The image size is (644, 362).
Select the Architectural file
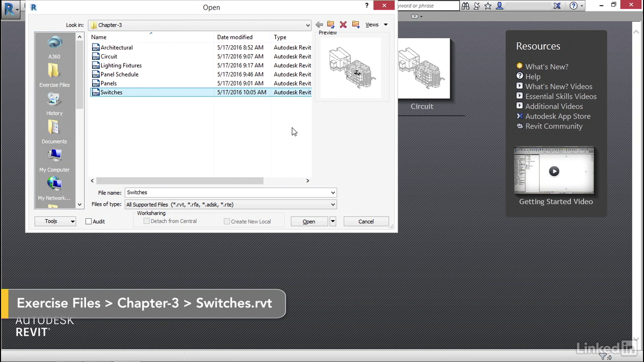pos(116,47)
